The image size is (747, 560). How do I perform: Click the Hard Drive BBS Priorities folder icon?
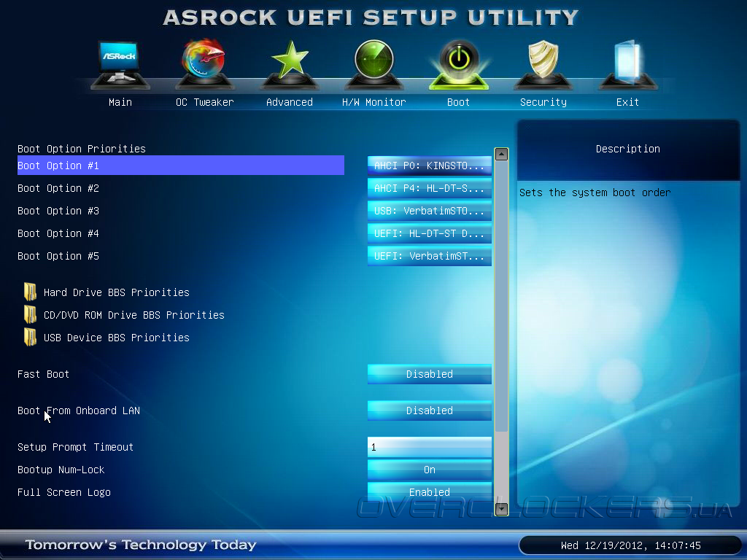pyautogui.click(x=30, y=292)
